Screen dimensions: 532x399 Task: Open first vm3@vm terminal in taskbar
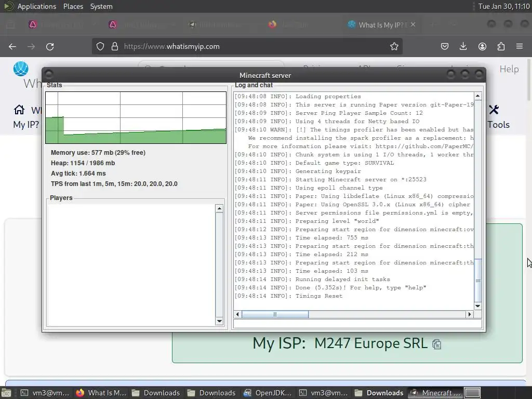pos(45,393)
